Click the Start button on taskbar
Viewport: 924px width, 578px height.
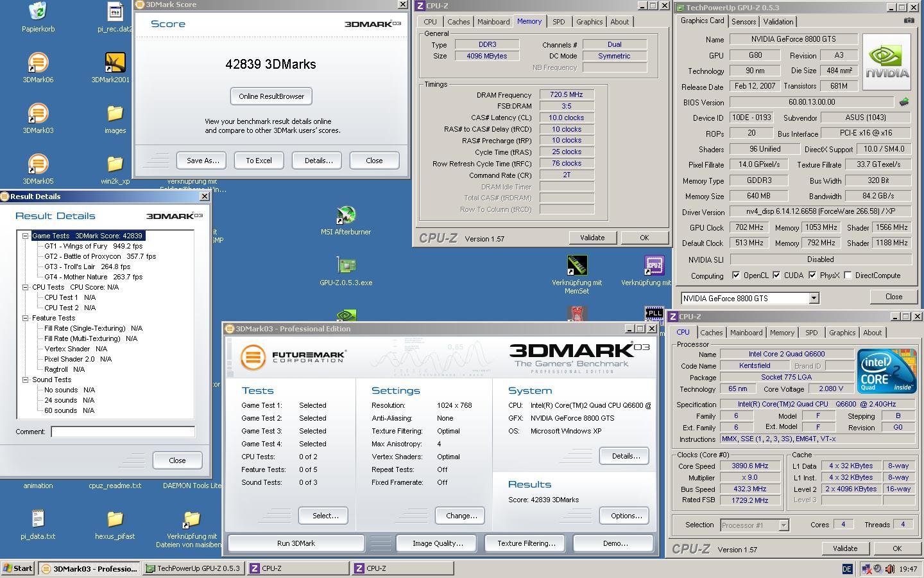(x=18, y=568)
